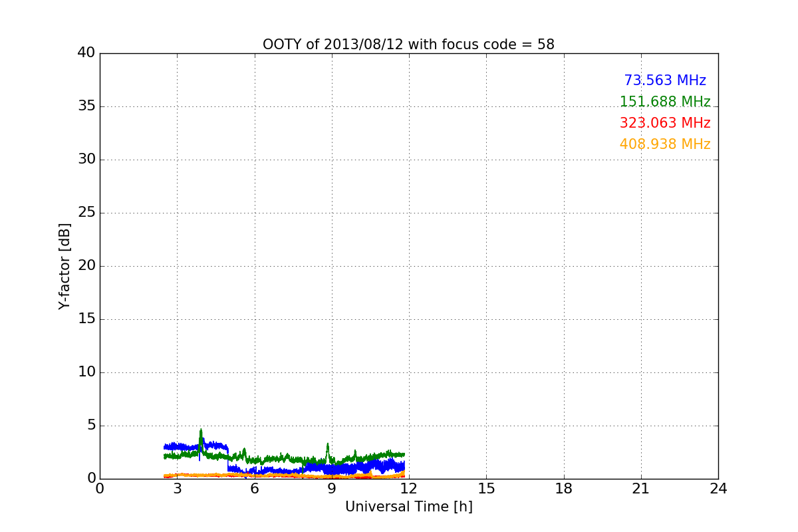Select the green 151.688 MHz legend label
Screen dimensions: 798x532
tap(665, 102)
